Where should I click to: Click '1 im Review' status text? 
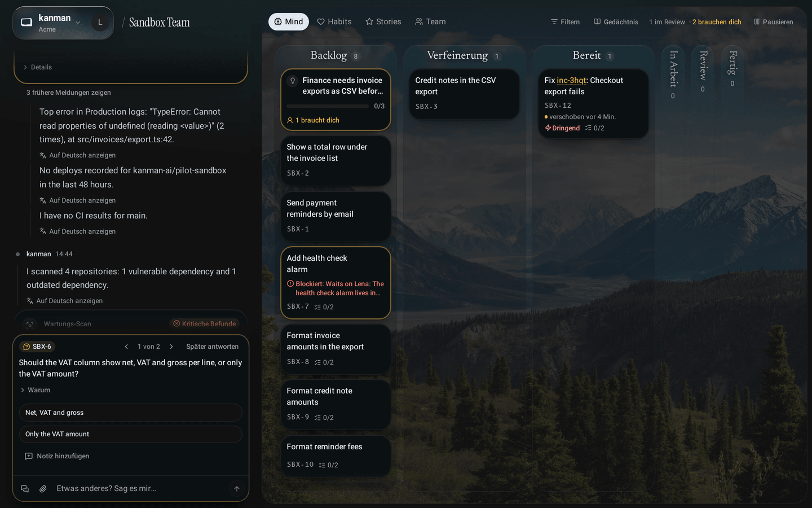(667, 22)
